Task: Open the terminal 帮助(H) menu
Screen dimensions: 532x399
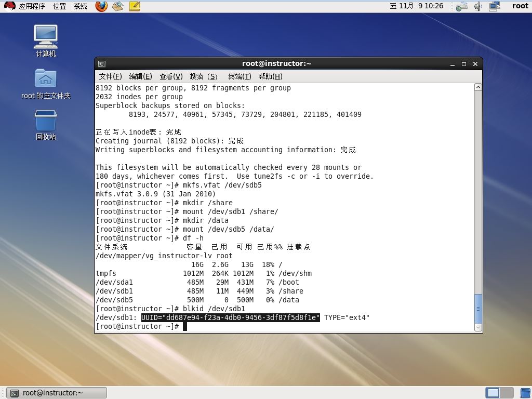Action: click(270, 77)
